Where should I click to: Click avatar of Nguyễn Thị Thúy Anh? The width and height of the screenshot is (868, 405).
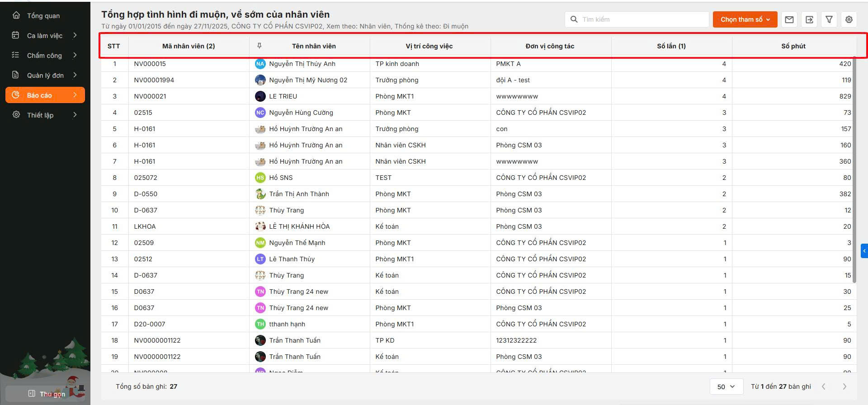click(x=260, y=64)
